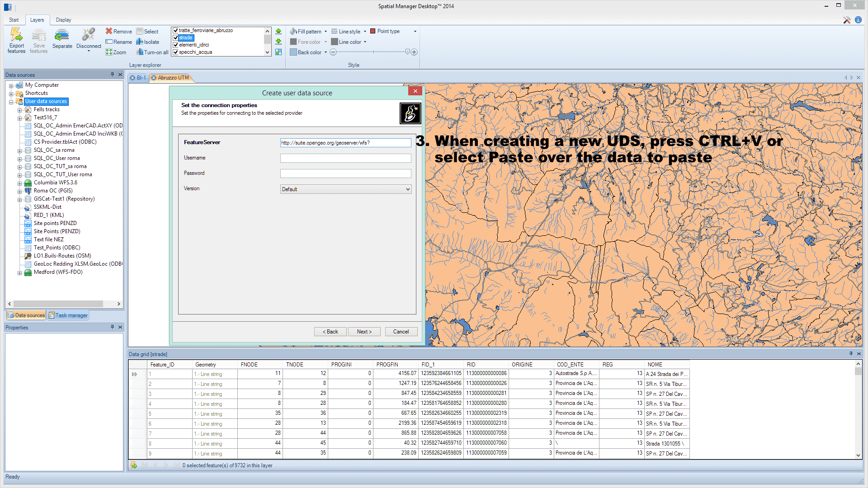The image size is (868, 488).
Task: Toggle strade layer checkbox
Action: tap(175, 38)
